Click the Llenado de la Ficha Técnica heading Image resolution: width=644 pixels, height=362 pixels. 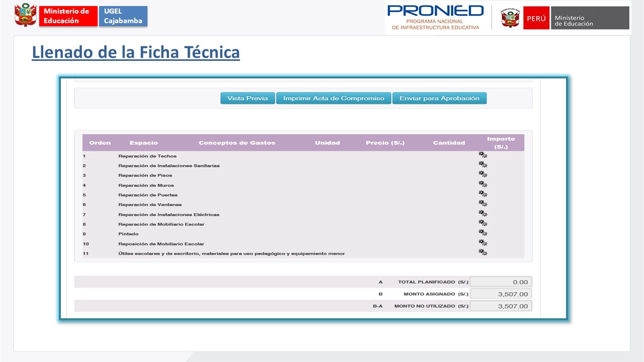[x=136, y=52]
